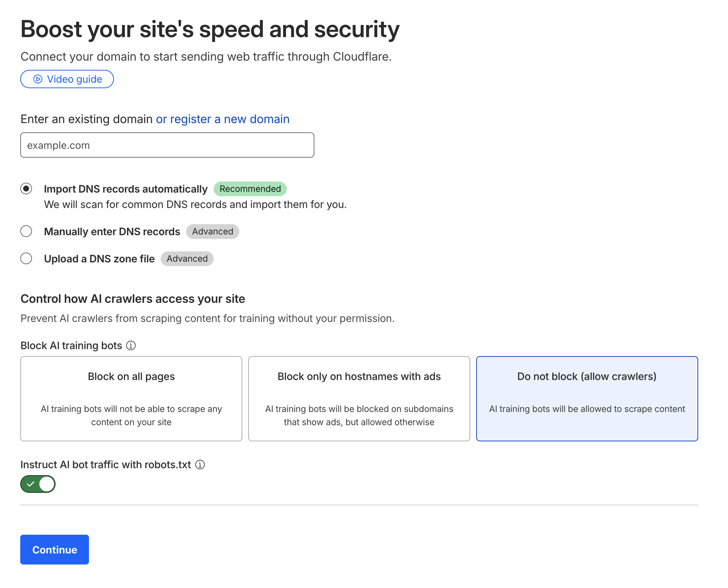Click the Video guide button
This screenshot has height=588, width=728.
click(67, 79)
